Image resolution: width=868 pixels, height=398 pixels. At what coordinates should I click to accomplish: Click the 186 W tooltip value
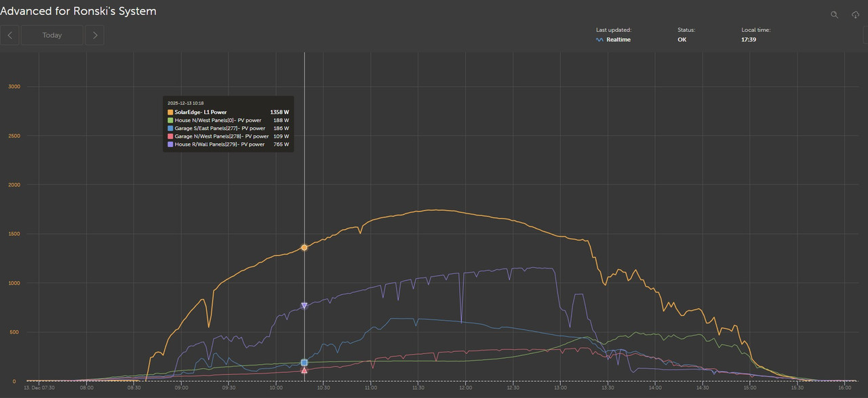pyautogui.click(x=281, y=128)
